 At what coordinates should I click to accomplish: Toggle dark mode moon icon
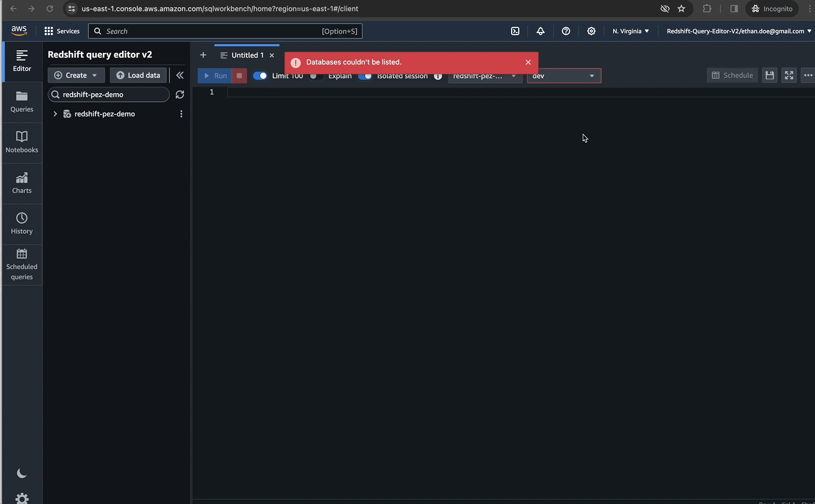tap(22, 474)
